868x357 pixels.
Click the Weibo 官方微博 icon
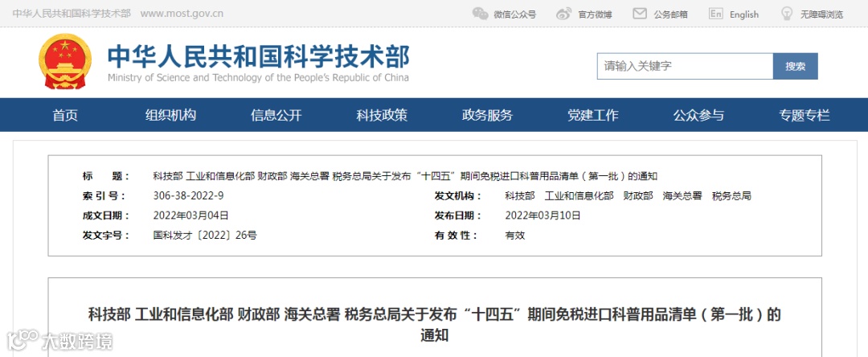563,14
